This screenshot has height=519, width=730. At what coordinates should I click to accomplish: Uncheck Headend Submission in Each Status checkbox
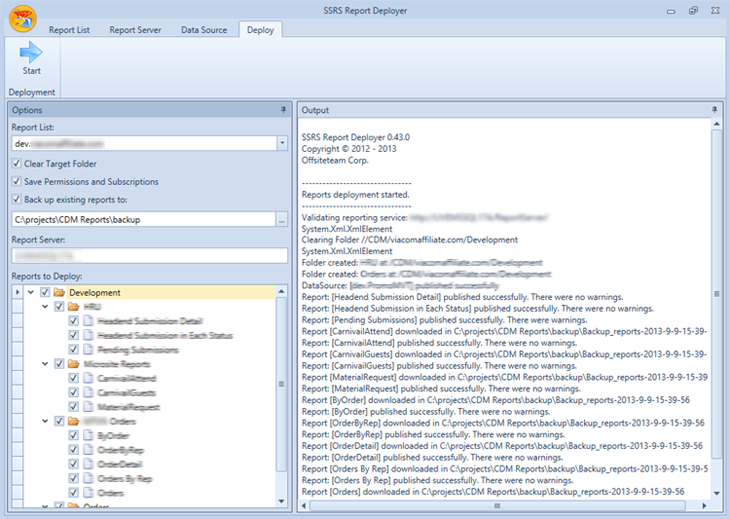click(x=74, y=335)
